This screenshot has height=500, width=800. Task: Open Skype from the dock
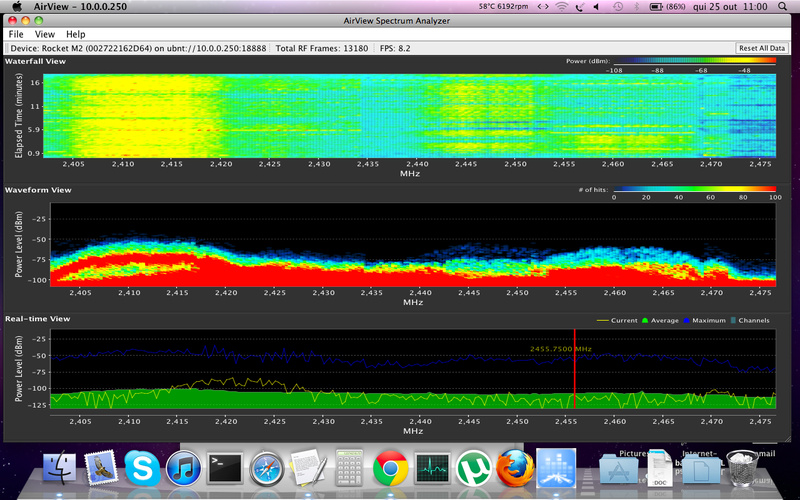(142, 468)
